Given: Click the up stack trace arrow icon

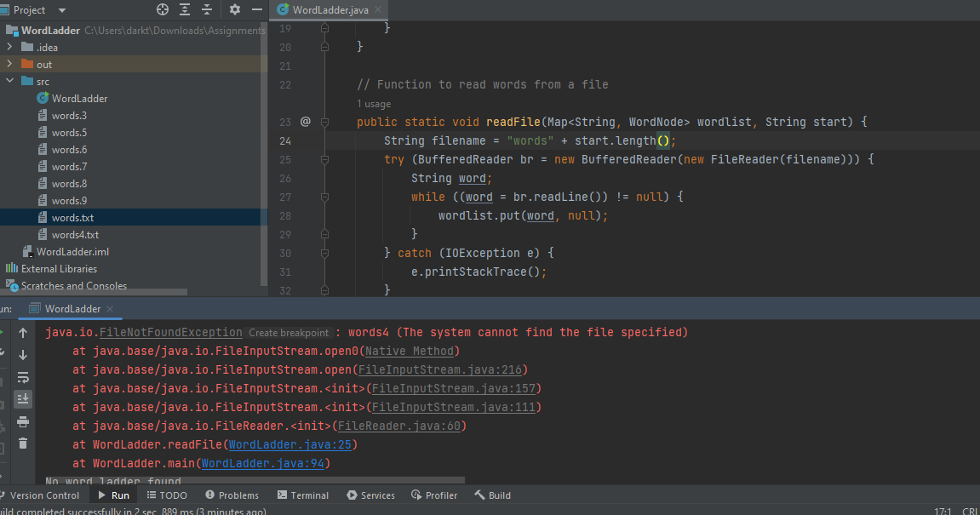Looking at the screenshot, I should click(x=23, y=334).
